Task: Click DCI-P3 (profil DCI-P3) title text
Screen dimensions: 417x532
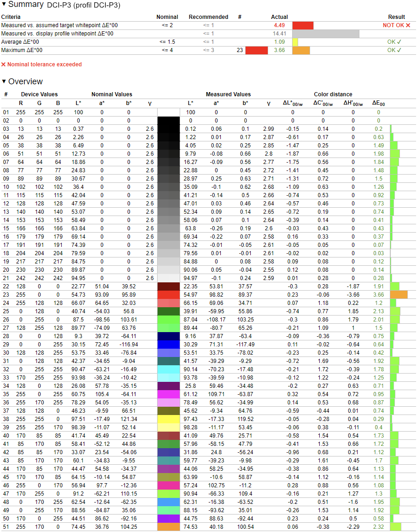Action: tap(83, 6)
